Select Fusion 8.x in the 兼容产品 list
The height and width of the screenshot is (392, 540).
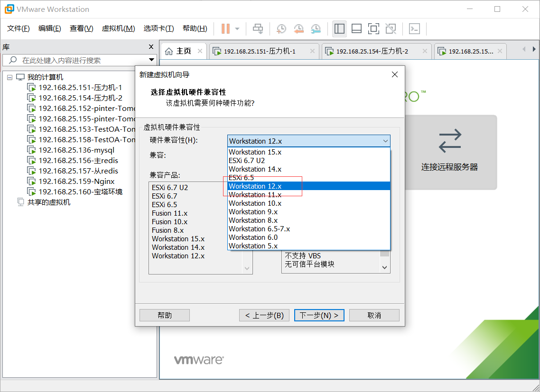168,230
